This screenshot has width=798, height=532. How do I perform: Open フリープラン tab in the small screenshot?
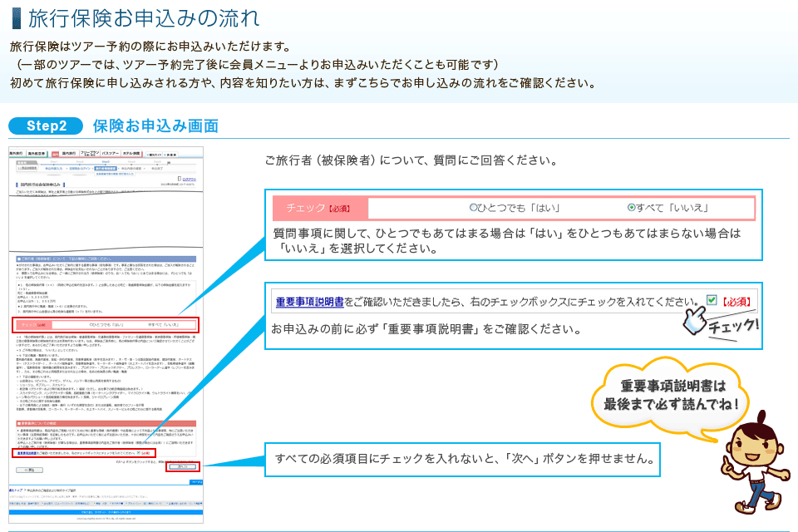[86, 154]
